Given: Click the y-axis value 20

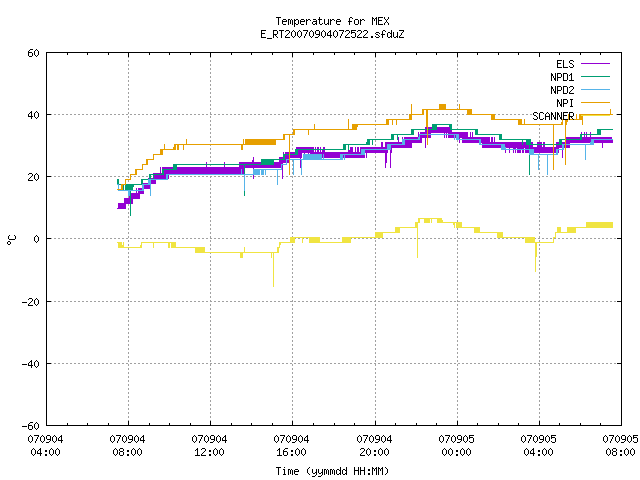Looking at the screenshot, I should pyautogui.click(x=33, y=177).
